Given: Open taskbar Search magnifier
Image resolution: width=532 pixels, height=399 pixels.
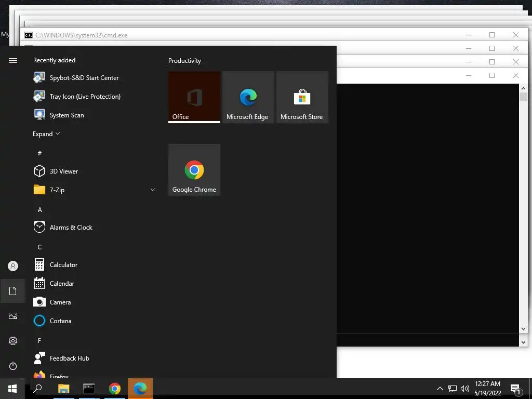Looking at the screenshot, I should 37,389.
